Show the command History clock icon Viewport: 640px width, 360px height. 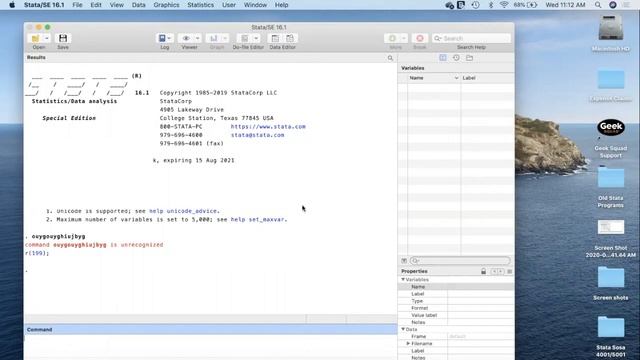(x=456, y=58)
